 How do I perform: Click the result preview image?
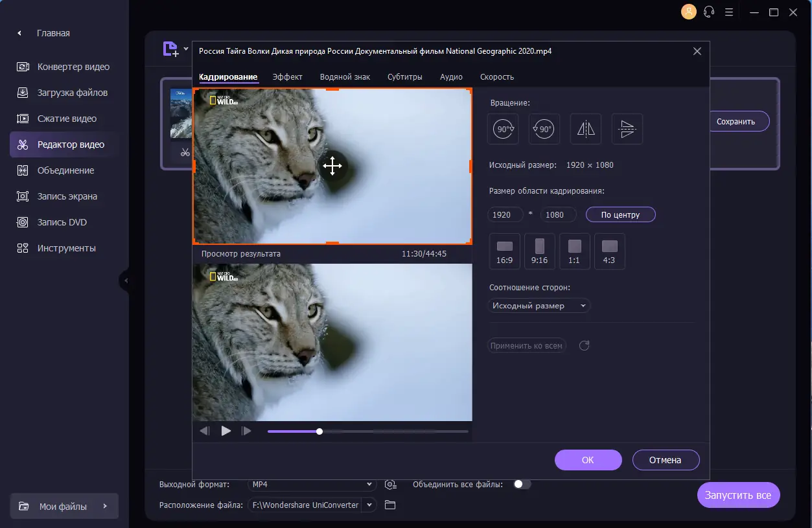332,342
